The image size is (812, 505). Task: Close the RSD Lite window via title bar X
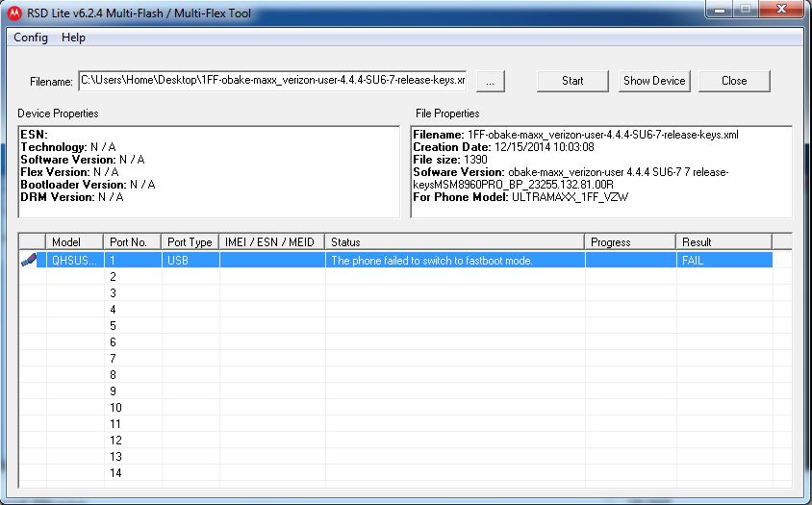coord(782,9)
